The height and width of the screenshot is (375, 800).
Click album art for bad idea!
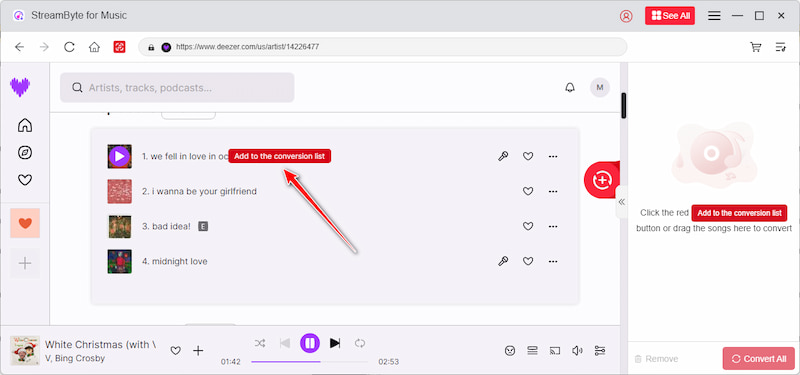tap(119, 227)
